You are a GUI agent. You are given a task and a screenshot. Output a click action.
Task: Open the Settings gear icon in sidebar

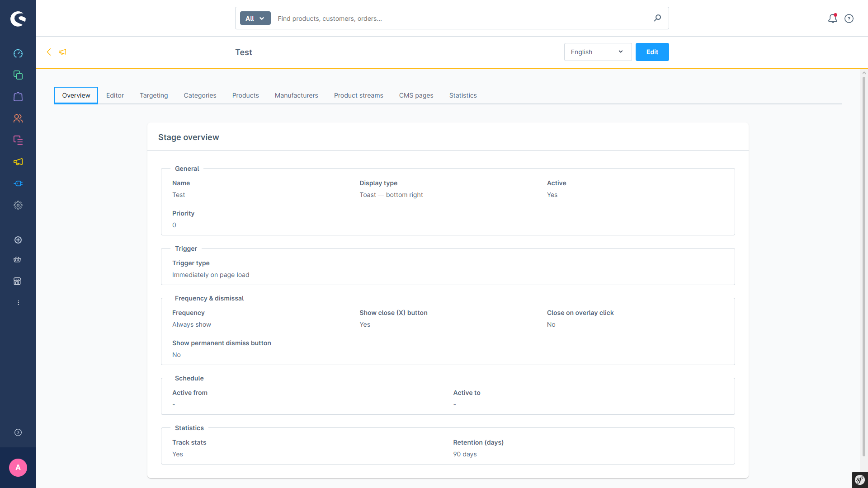[x=18, y=205]
